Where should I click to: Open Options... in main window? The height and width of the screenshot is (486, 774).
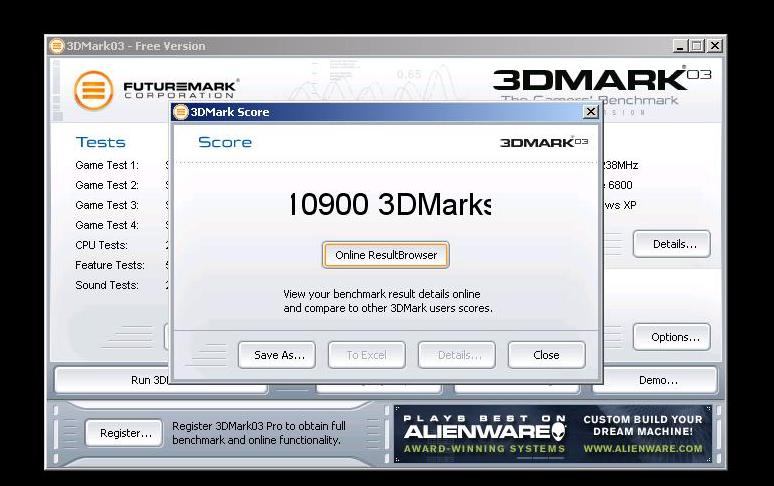point(672,337)
